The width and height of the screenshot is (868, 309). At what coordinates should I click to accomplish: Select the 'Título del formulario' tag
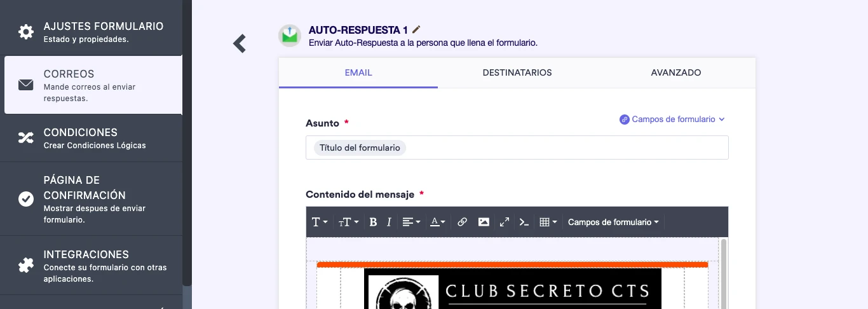360,148
